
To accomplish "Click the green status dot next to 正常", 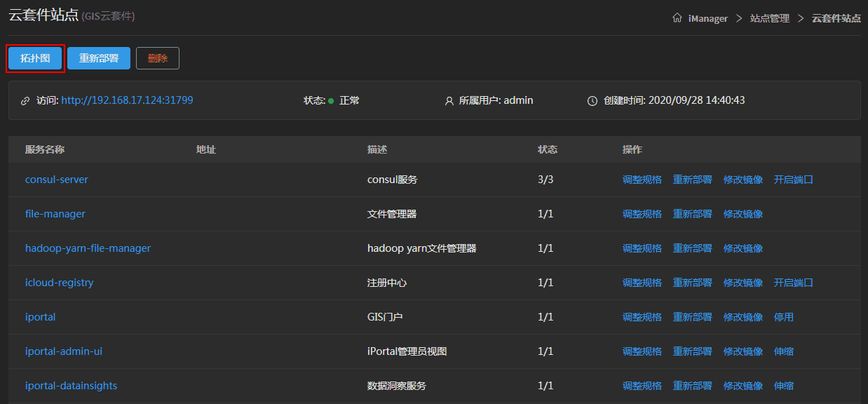I will 331,101.
